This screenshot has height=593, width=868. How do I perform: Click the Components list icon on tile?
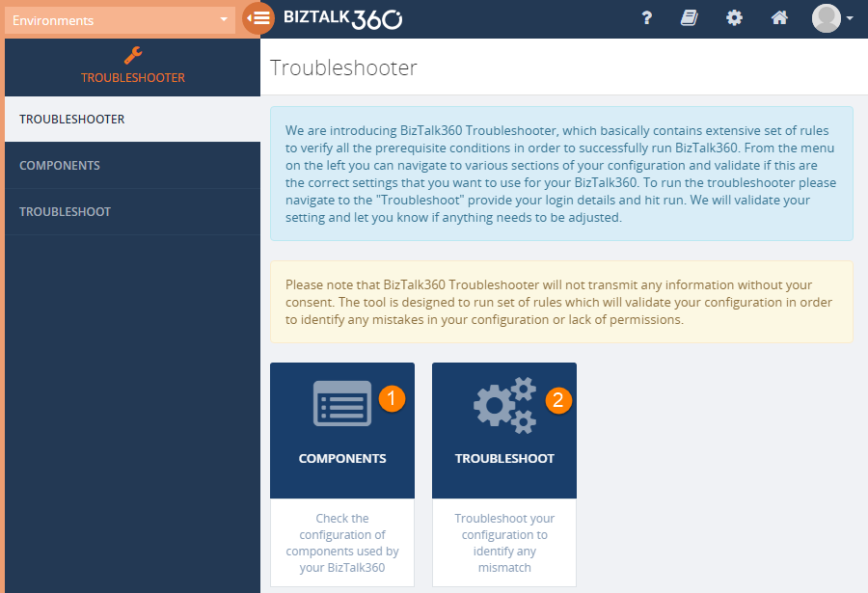[342, 403]
